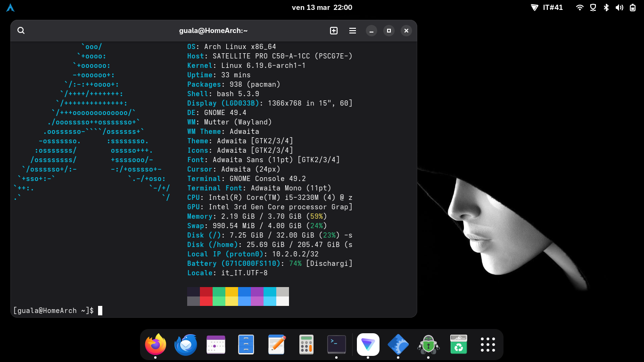Viewport: 644px width, 362px height.
Task: Click the [guala@HomeArch ~]$ prompt text
Action: [x=53, y=311]
